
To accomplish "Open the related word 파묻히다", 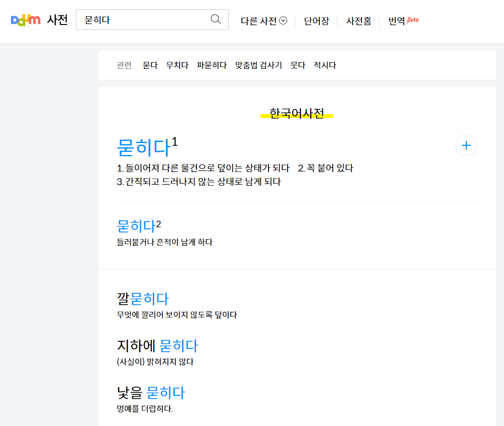I will tap(211, 64).
